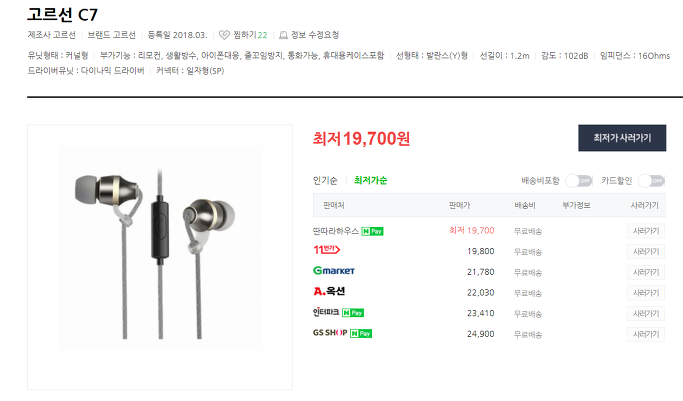Click 사러가기 for the 21,780 Gmarket offer
Viewport: 683px width, 401px height.
[646, 272]
